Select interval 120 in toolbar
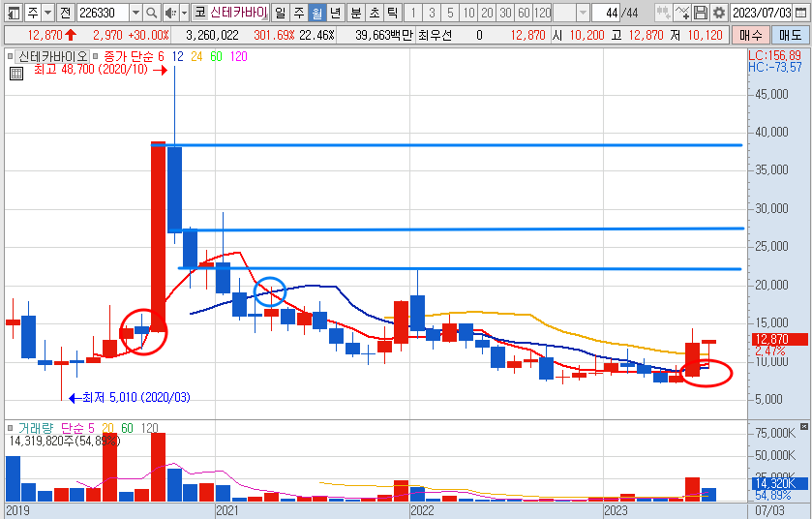 coord(542,13)
